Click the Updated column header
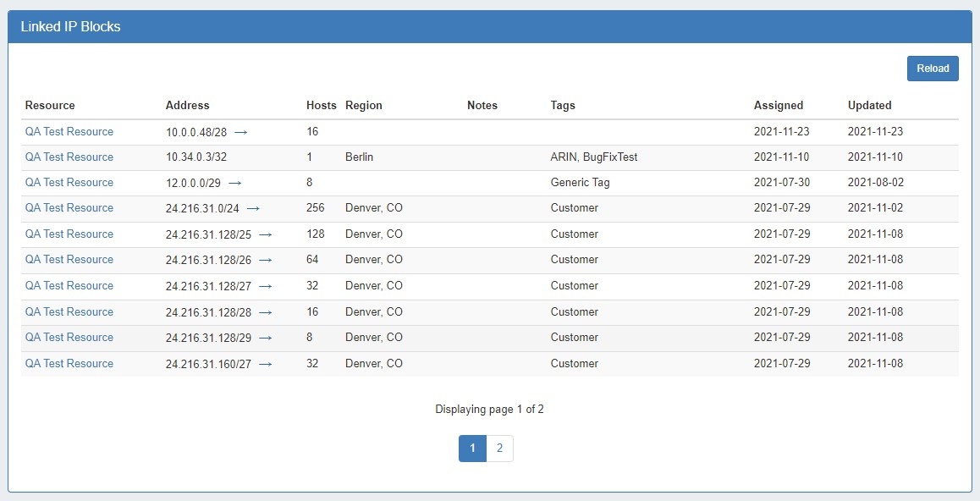 (x=869, y=106)
